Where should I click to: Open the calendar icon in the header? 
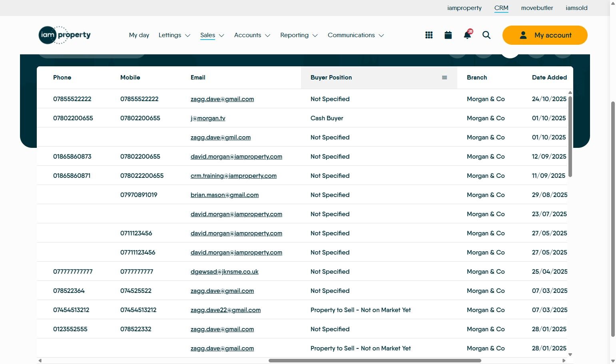point(448,35)
